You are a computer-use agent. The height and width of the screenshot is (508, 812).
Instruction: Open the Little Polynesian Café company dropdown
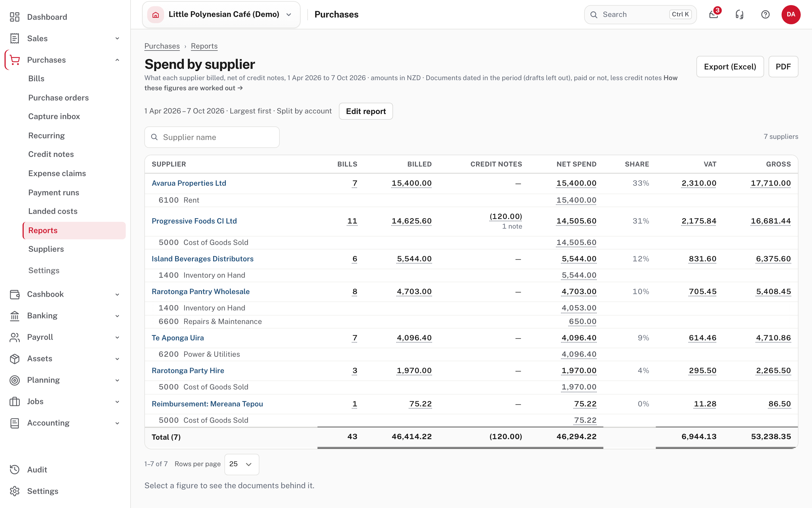click(x=221, y=14)
